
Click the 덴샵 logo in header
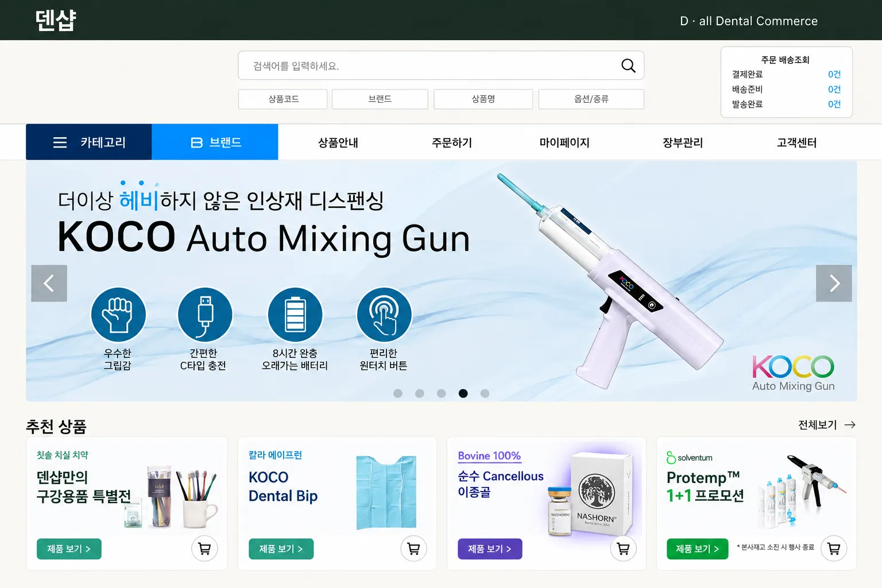point(56,21)
